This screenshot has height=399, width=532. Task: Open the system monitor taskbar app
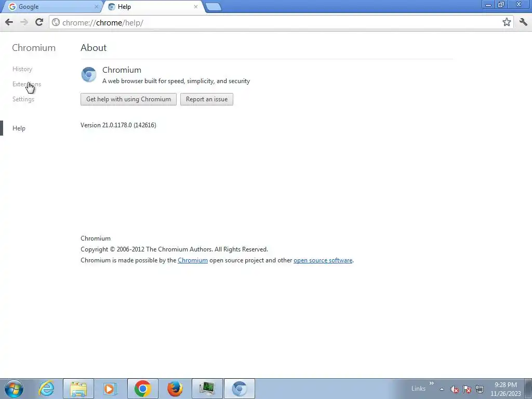(x=207, y=389)
